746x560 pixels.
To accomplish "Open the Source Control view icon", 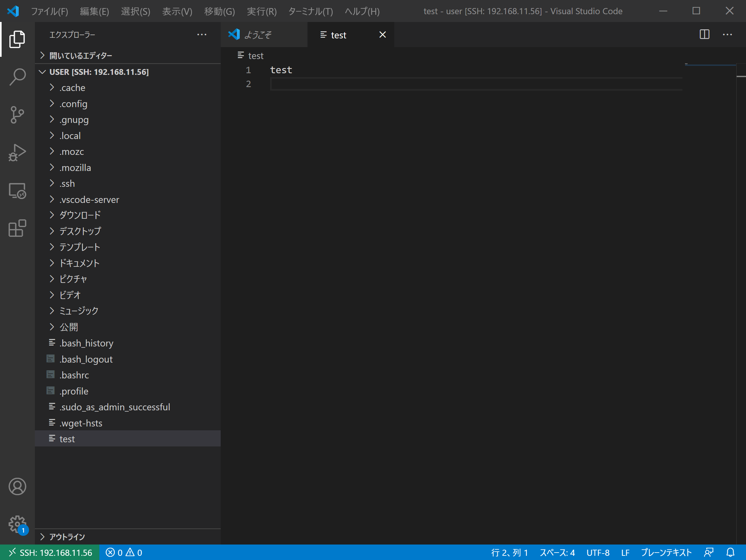I will click(17, 115).
